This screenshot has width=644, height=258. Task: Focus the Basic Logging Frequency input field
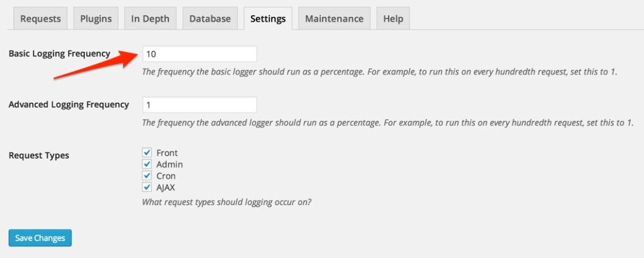[199, 54]
